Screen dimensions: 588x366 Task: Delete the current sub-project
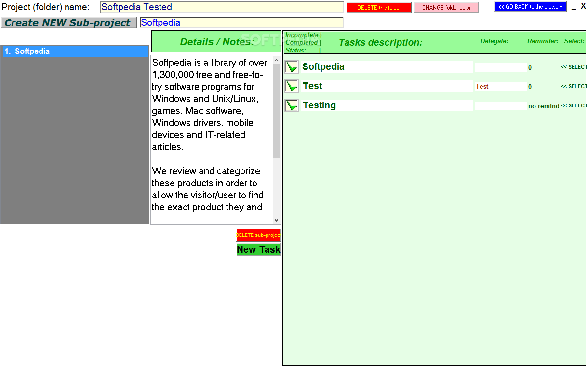[x=258, y=235]
